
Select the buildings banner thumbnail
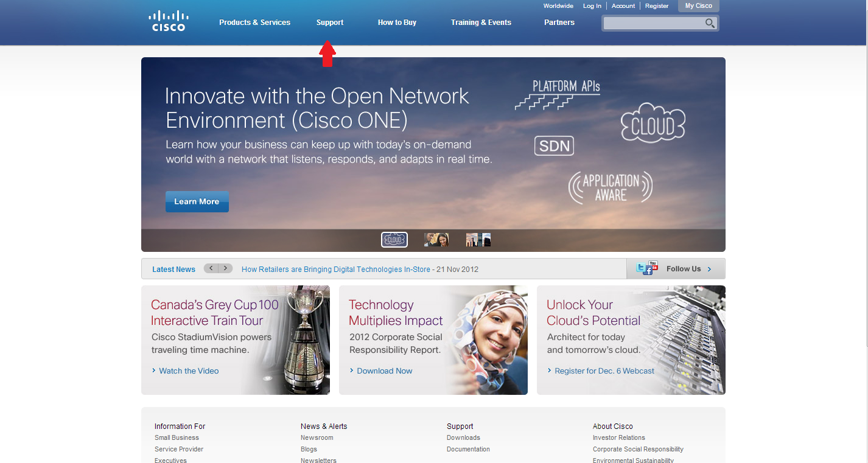478,240
